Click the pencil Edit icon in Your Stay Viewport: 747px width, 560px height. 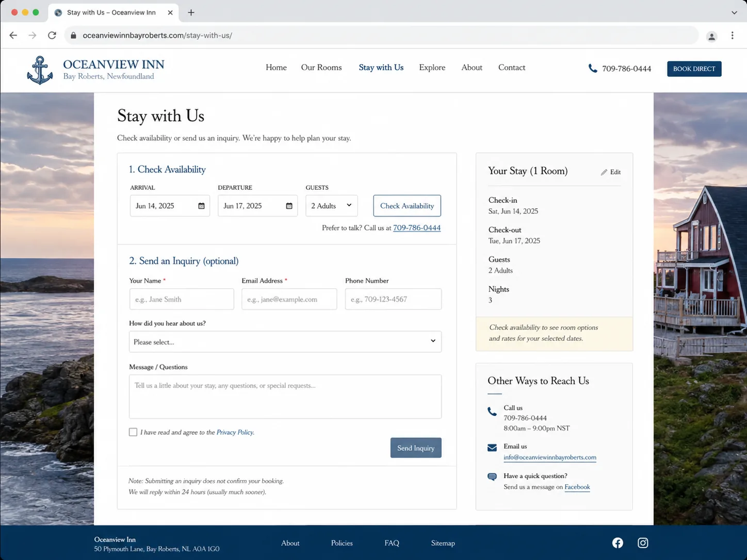[604, 172]
